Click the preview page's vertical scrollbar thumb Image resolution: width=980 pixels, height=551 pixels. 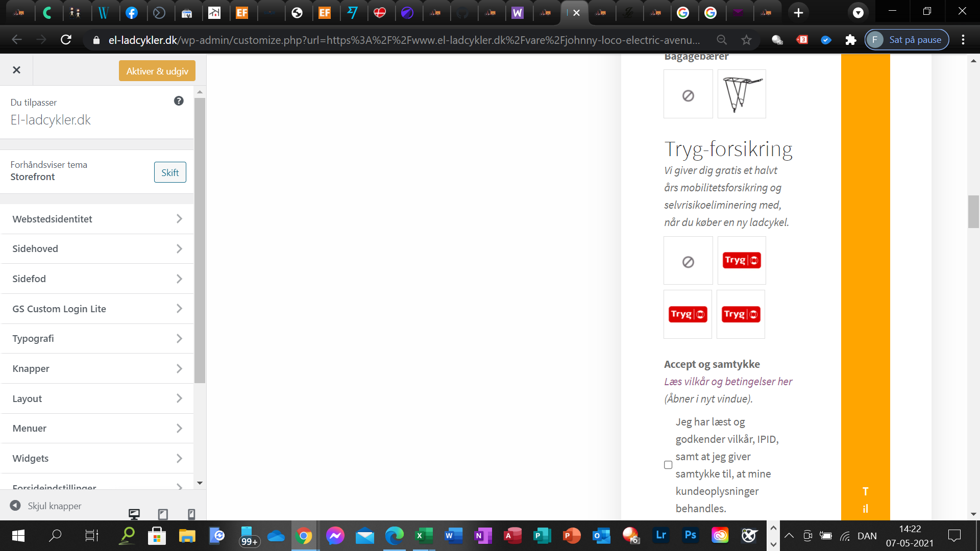pos(973,212)
